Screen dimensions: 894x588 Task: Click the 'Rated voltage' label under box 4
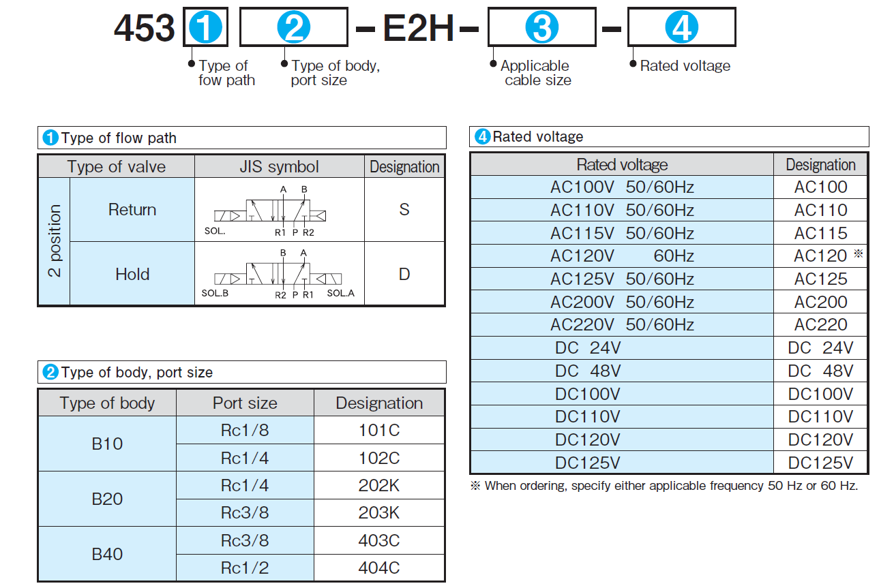[685, 66]
